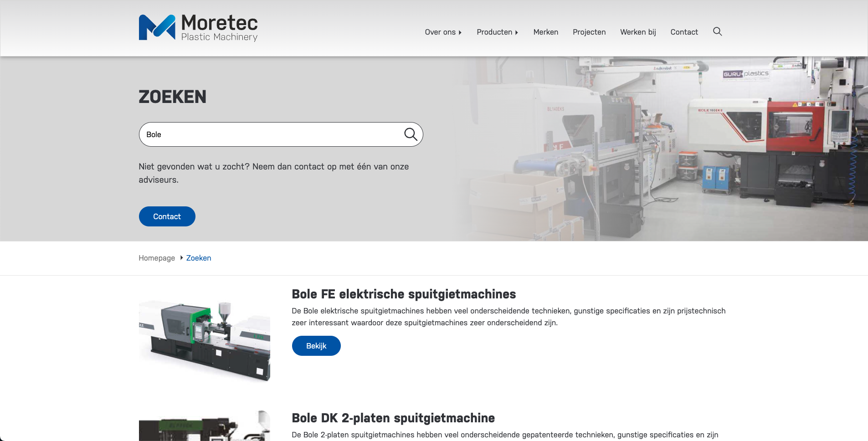
Task: Go to the Projecten page
Action: pyautogui.click(x=589, y=32)
